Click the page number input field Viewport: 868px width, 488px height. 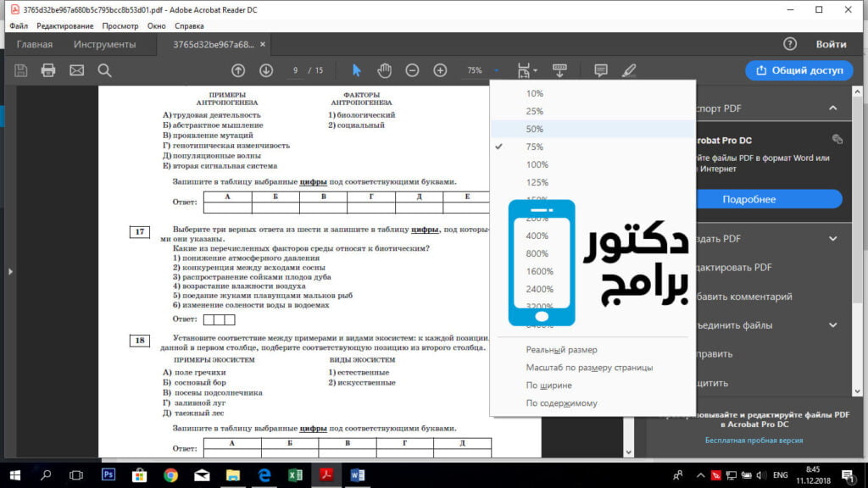pos(296,70)
